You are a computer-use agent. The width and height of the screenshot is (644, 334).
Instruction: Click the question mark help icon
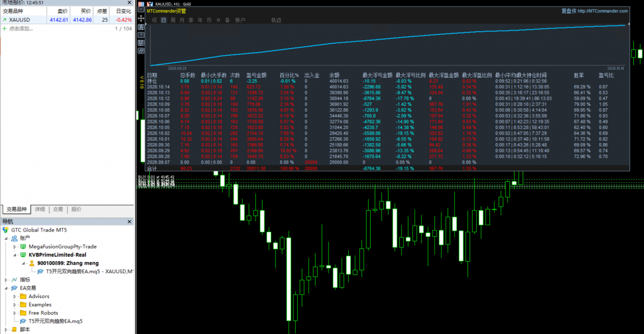(141, 34)
